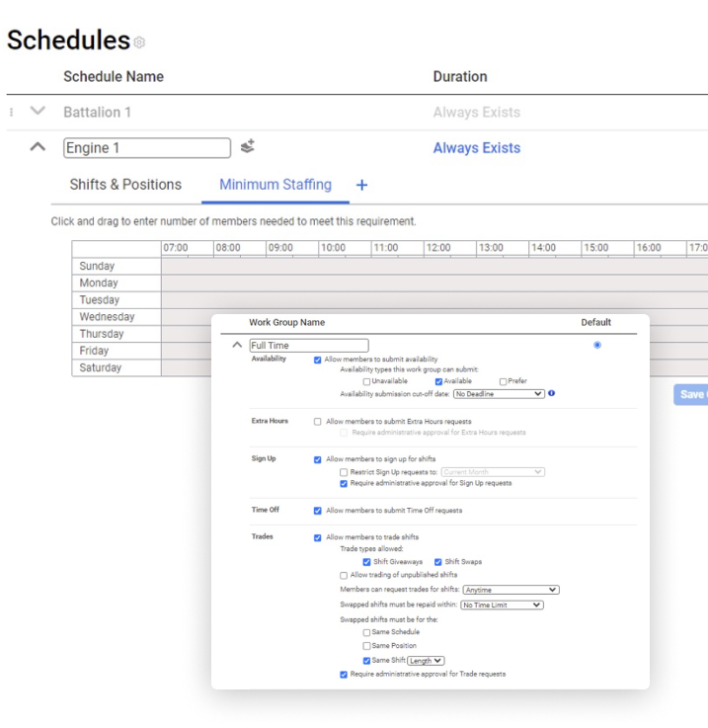Uncheck Shift Swaps trade type

pos(437,562)
